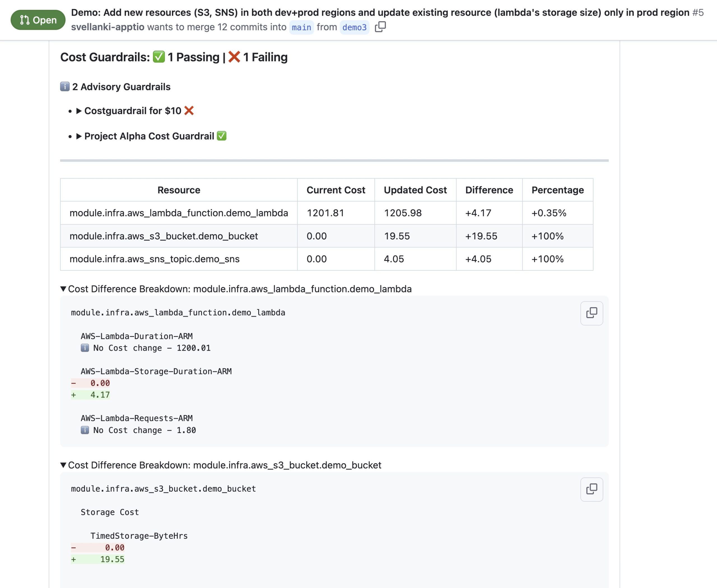Viewport: 717px width, 588px height.
Task: Click the Resource column header
Action: (179, 190)
